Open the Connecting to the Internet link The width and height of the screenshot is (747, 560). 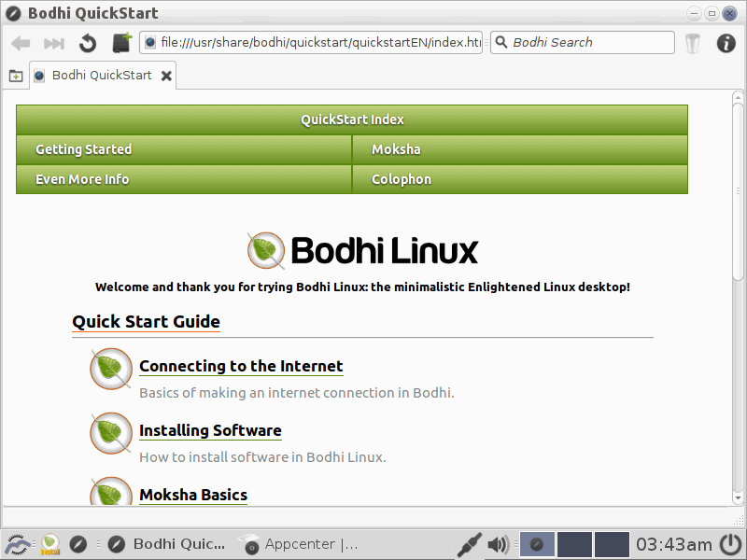tap(241, 366)
